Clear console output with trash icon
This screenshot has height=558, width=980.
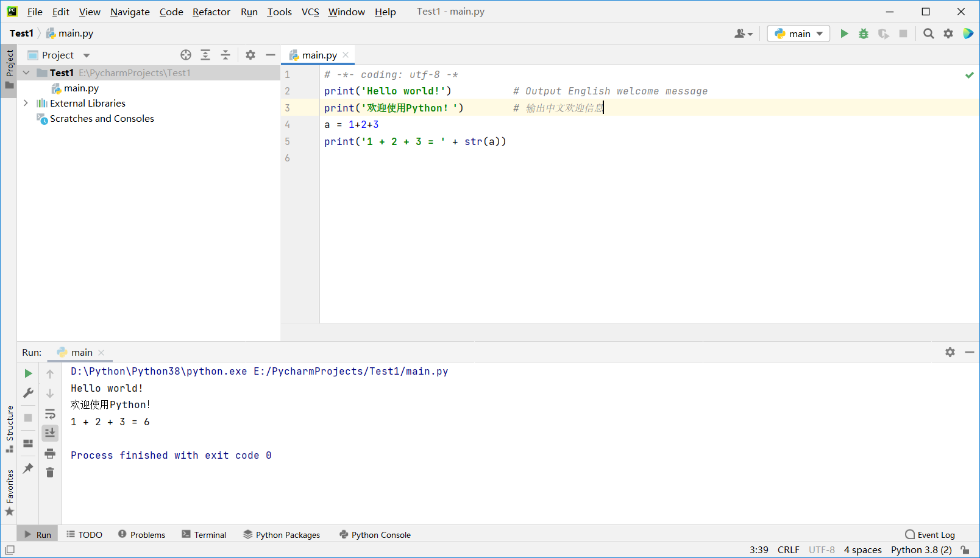coord(50,473)
